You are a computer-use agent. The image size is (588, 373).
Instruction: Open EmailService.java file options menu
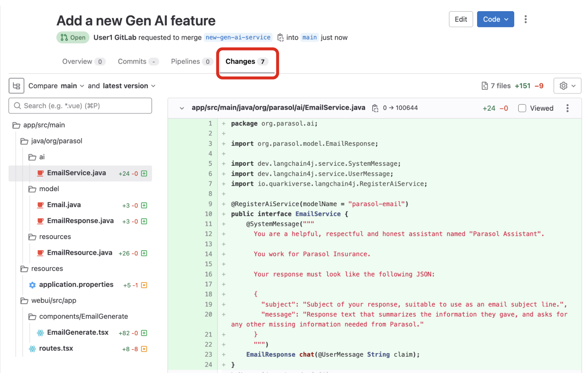pyautogui.click(x=567, y=108)
